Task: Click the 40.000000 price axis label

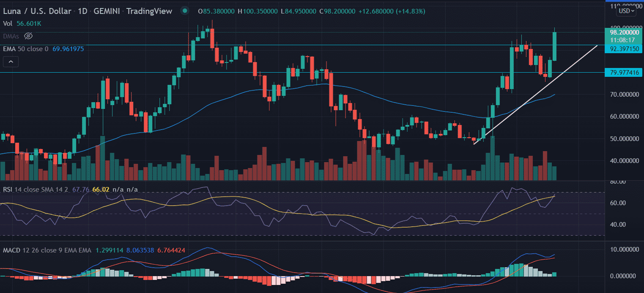Action: (624, 160)
